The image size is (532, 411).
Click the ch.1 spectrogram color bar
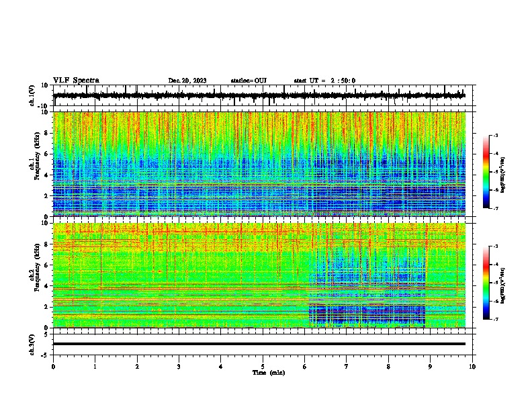click(x=486, y=172)
